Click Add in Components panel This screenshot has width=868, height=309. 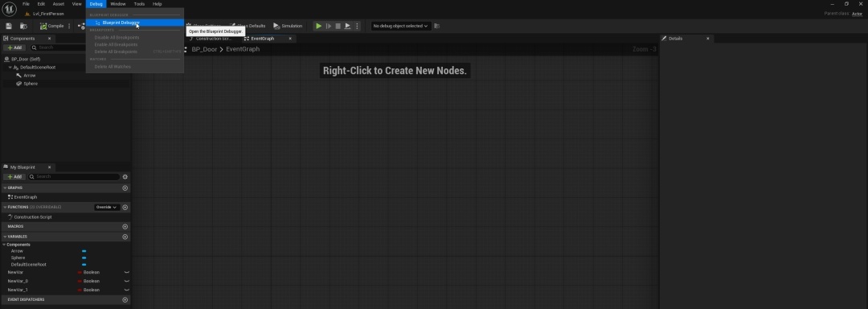(14, 47)
